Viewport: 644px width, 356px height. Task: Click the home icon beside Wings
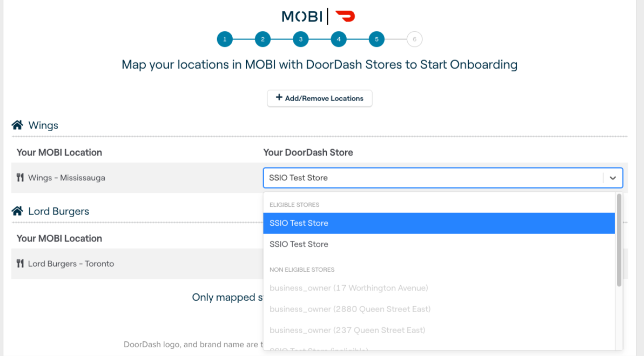[18, 125]
